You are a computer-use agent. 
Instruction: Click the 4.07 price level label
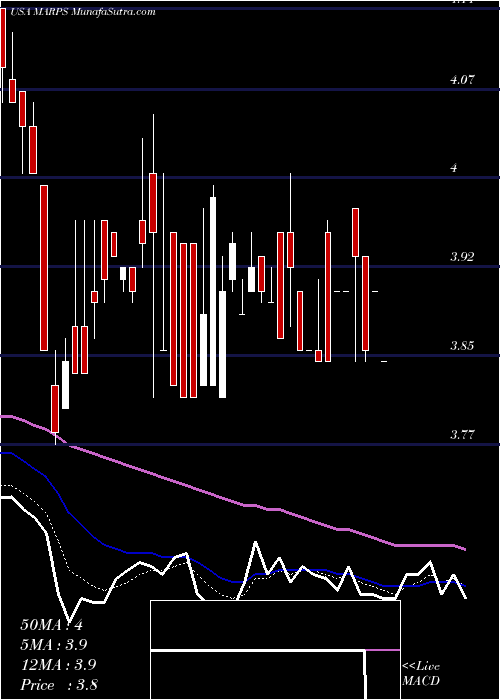pyautogui.click(x=462, y=80)
